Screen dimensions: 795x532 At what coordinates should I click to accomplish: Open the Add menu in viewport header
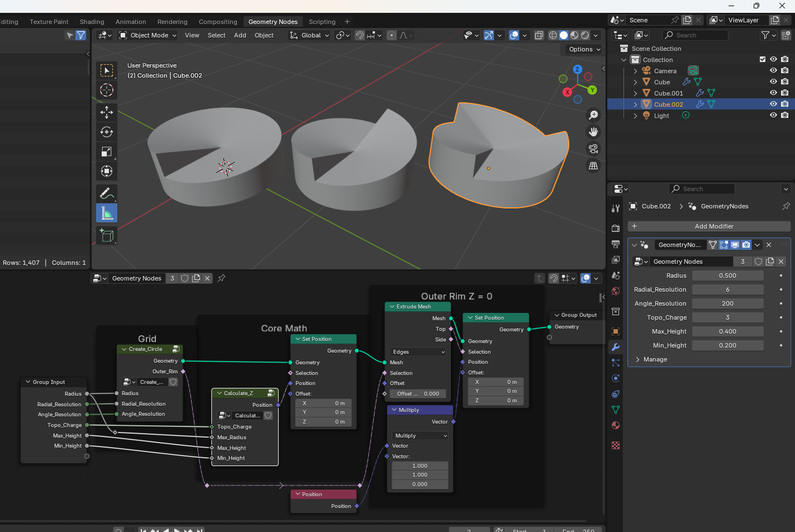240,35
